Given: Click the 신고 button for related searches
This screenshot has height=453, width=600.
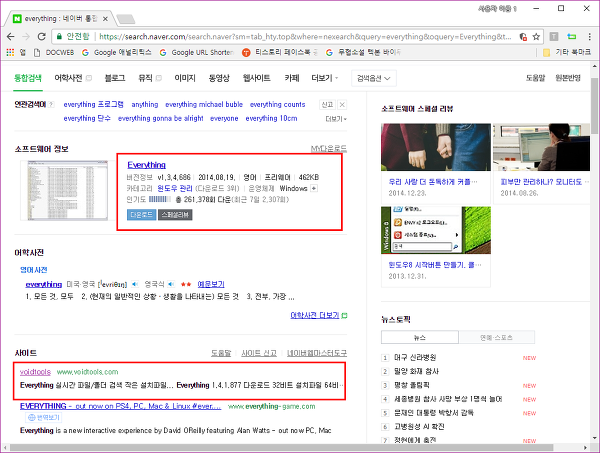Looking at the screenshot, I should click(327, 104).
